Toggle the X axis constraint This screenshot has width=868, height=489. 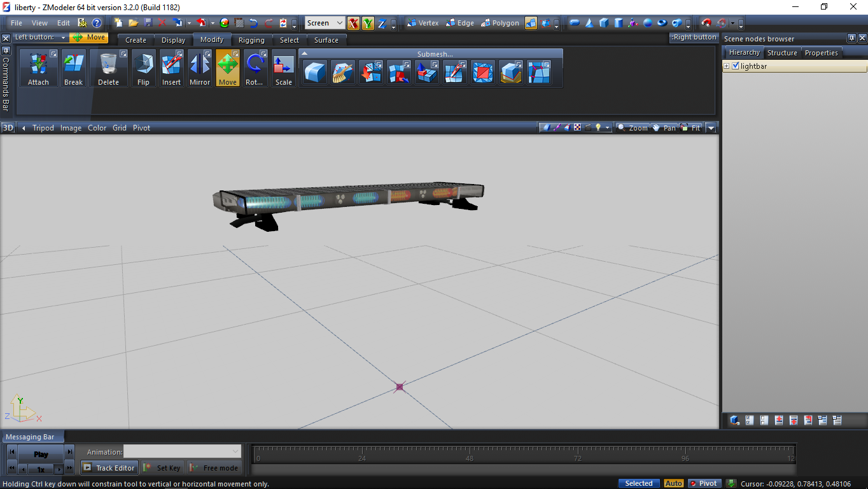353,24
